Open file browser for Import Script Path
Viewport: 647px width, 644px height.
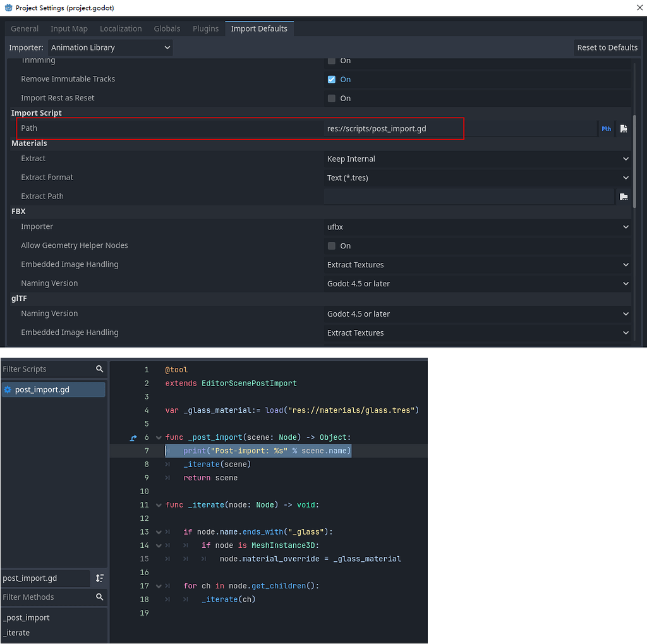pos(624,129)
